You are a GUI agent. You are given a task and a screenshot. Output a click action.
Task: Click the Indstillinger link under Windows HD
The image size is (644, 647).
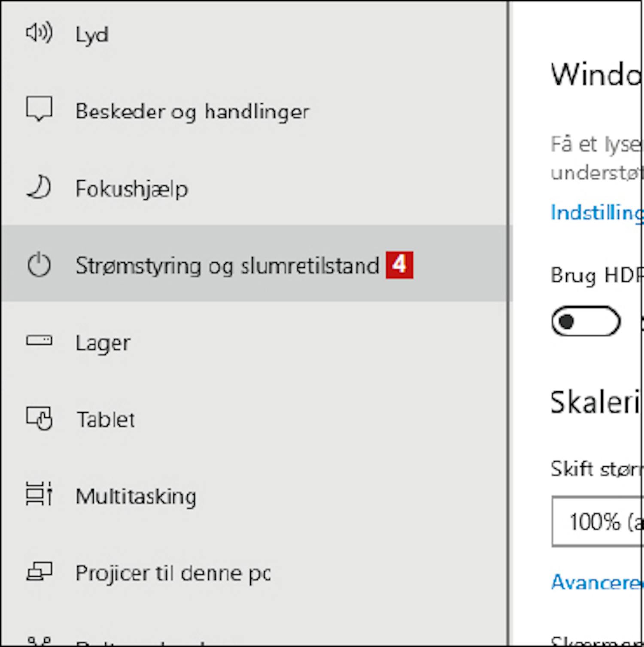pos(597,213)
